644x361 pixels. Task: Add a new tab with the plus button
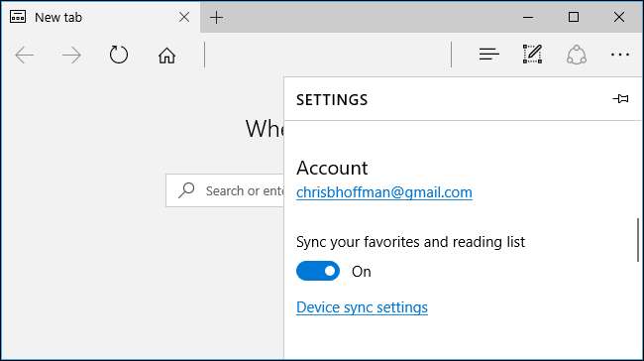216,17
